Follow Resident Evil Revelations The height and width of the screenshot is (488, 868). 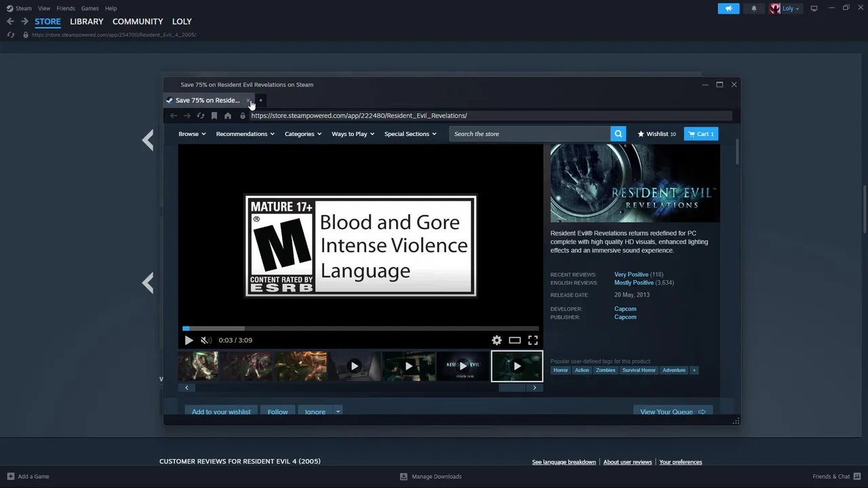[x=277, y=411]
